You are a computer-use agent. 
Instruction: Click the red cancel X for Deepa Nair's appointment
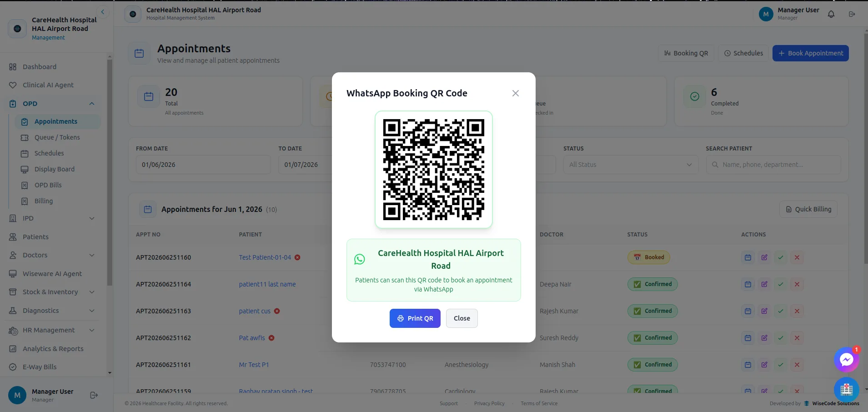coord(797,284)
